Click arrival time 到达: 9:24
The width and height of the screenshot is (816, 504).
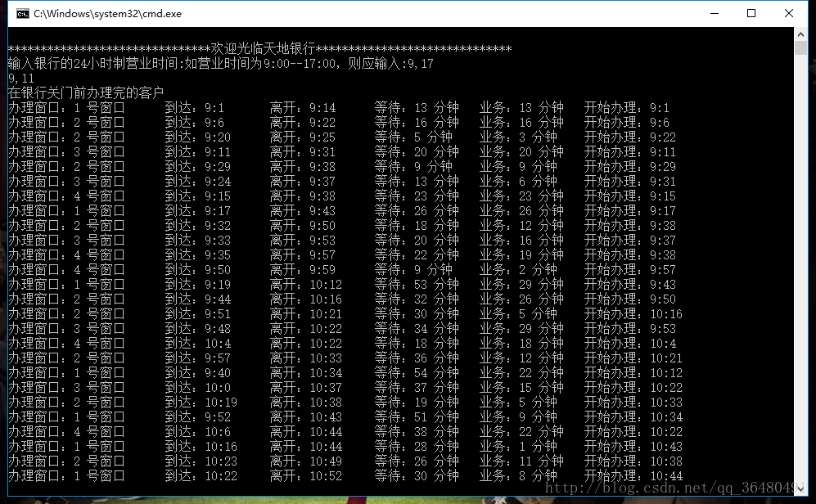click(198, 182)
